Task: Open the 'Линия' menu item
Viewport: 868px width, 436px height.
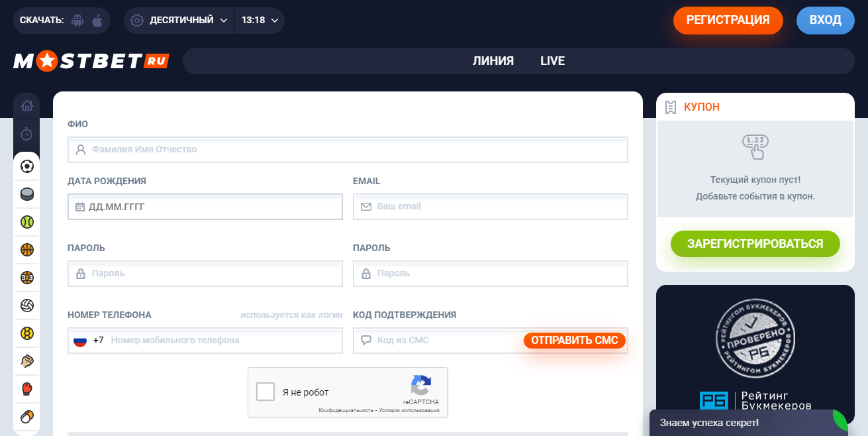Action: point(493,61)
